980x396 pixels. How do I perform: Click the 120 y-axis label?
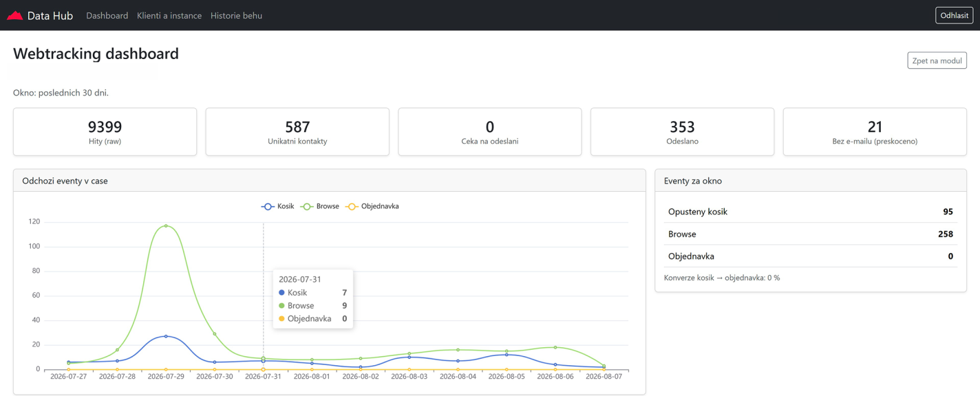(34, 221)
